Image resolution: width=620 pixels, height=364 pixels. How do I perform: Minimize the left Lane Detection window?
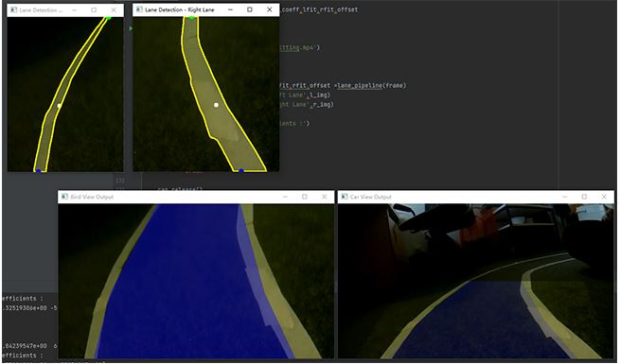coord(75,9)
